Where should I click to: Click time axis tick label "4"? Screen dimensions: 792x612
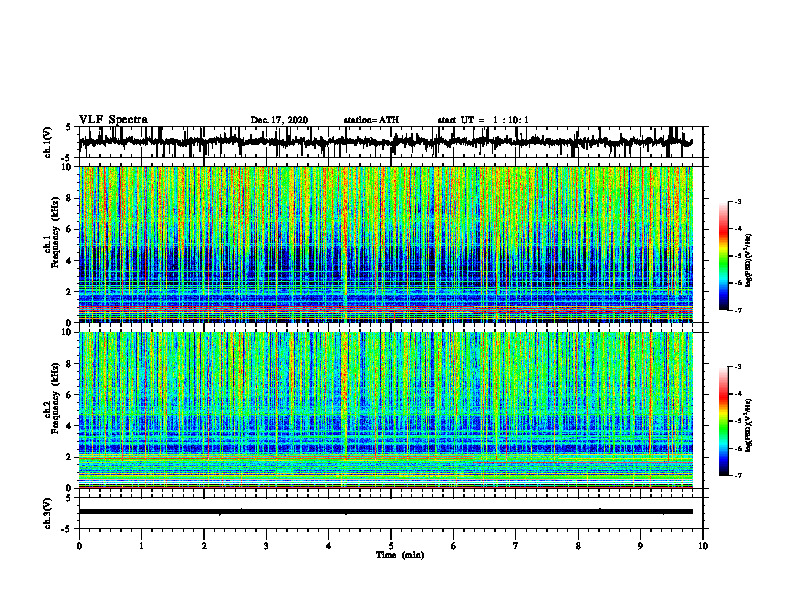328,546
